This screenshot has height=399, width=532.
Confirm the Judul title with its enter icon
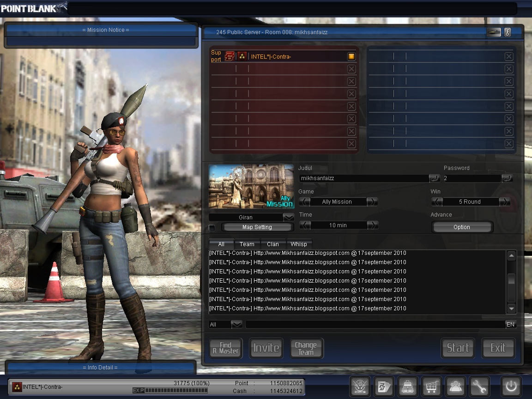[x=435, y=178]
